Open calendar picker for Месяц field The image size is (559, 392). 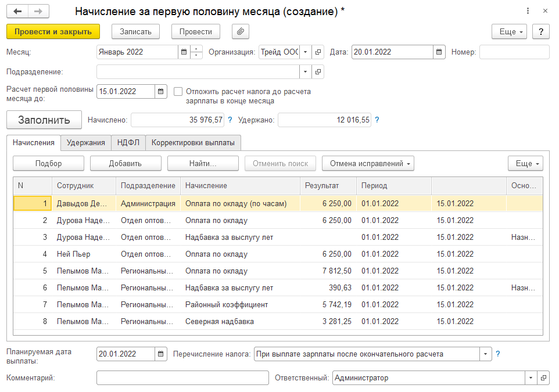[184, 52]
